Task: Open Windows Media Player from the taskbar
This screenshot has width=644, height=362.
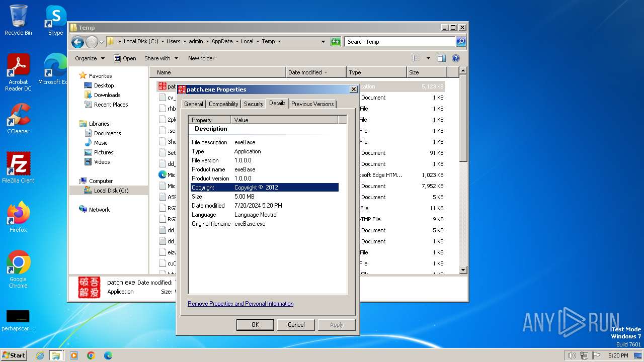Action: (x=74, y=355)
